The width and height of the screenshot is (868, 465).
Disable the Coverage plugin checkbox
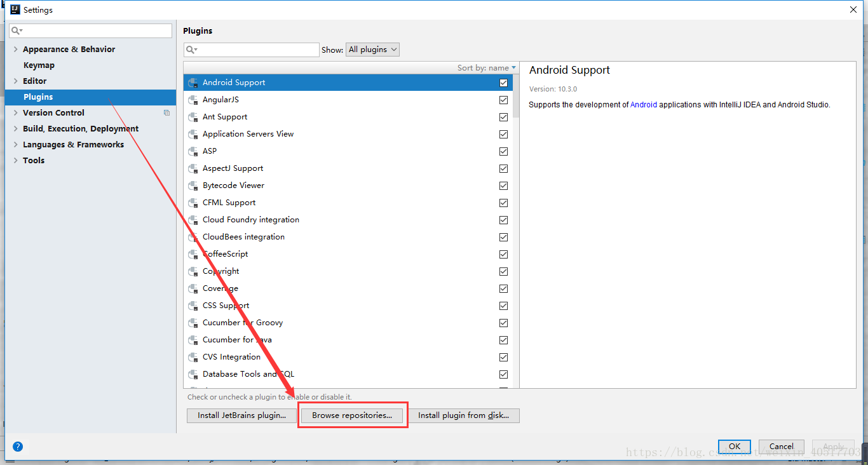tap(503, 288)
